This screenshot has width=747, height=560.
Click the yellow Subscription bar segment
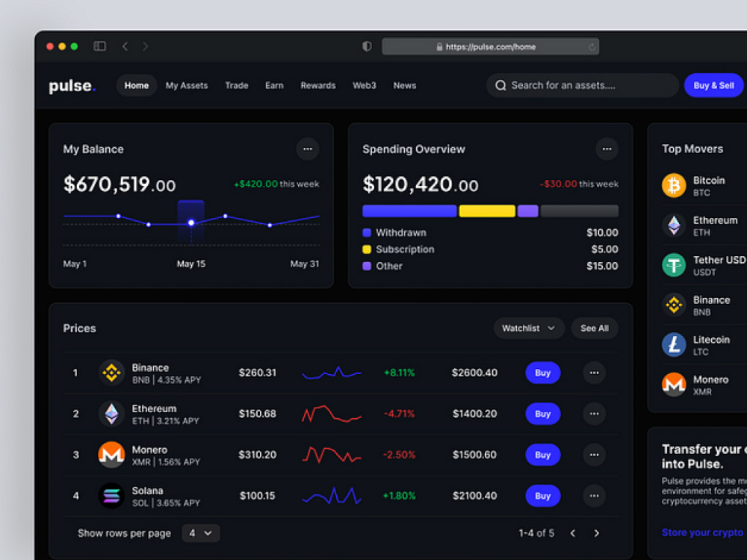click(x=487, y=211)
